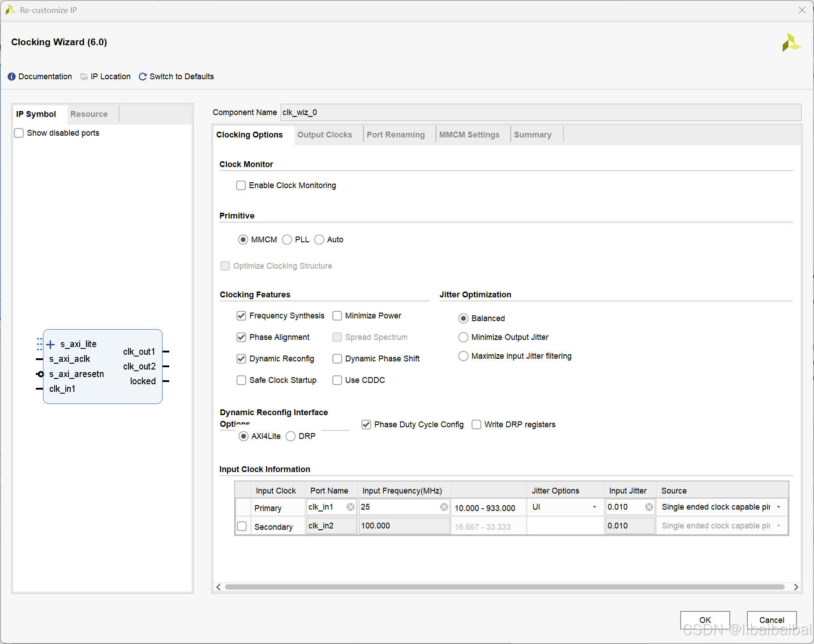The image size is (814, 644).
Task: Click the Component Name input field
Action: click(448, 112)
